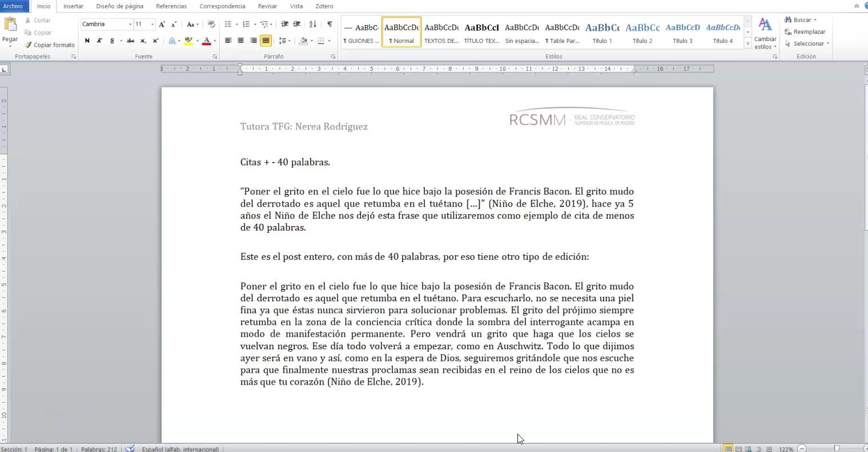
Task: Toggle italic (K) formatting
Action: tap(99, 41)
